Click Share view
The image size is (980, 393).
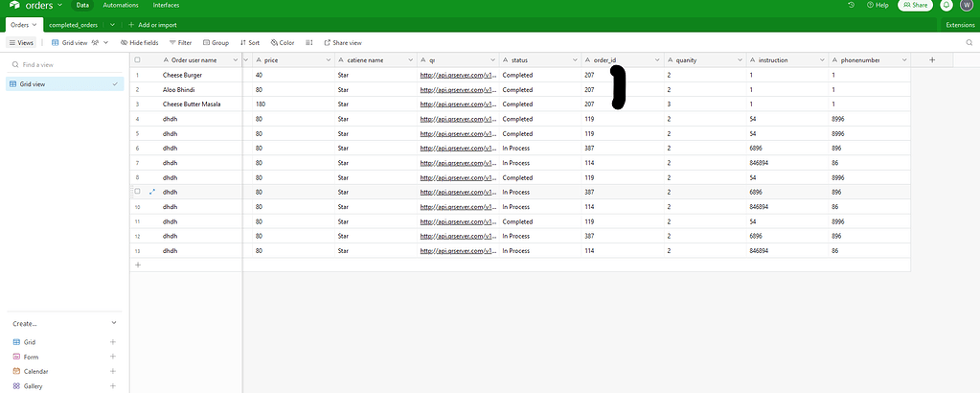(x=343, y=42)
